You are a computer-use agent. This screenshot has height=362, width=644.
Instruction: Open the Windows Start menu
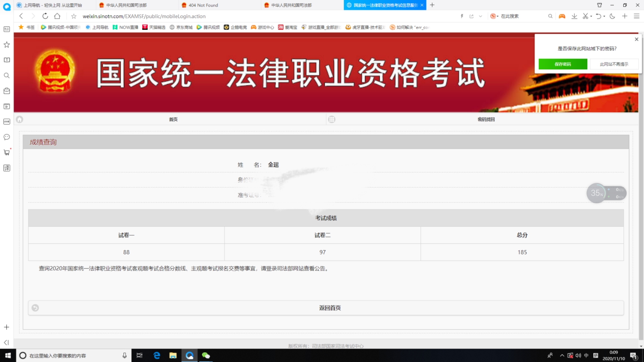[x=8, y=355]
